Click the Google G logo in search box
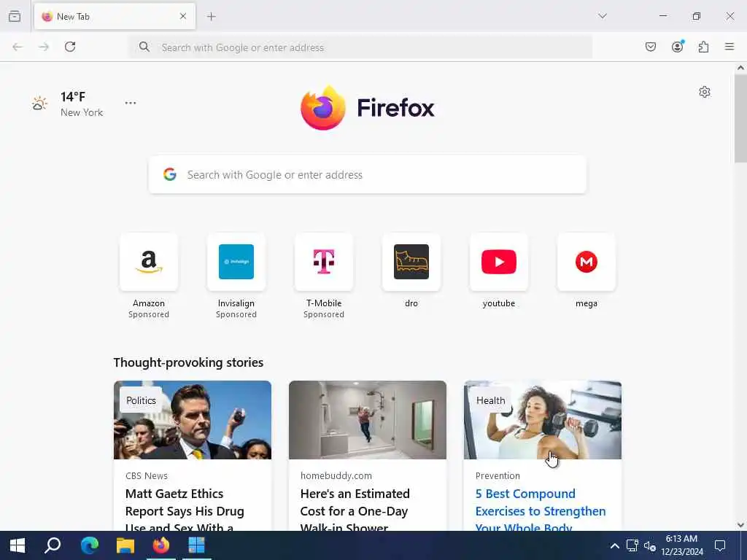 click(x=170, y=174)
